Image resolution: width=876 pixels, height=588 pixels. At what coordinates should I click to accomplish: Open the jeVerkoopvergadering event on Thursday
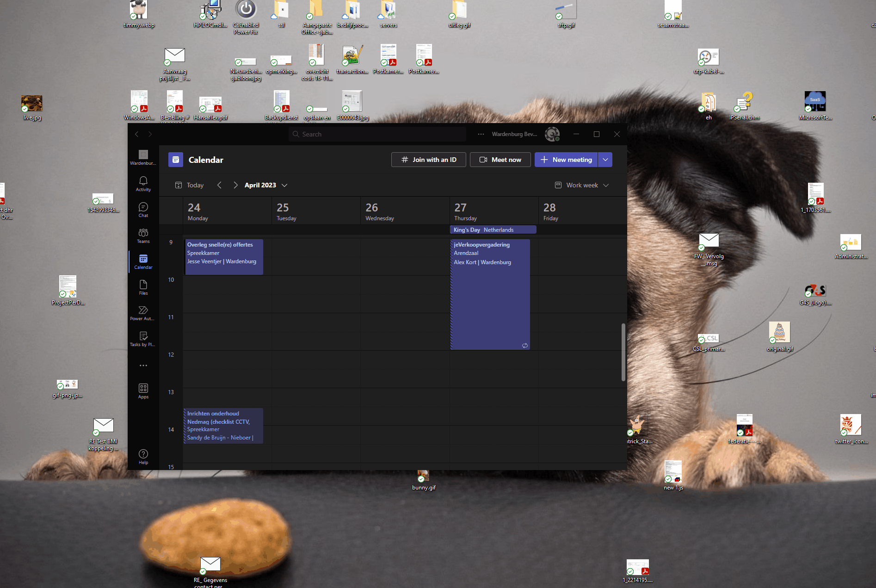pyautogui.click(x=490, y=294)
